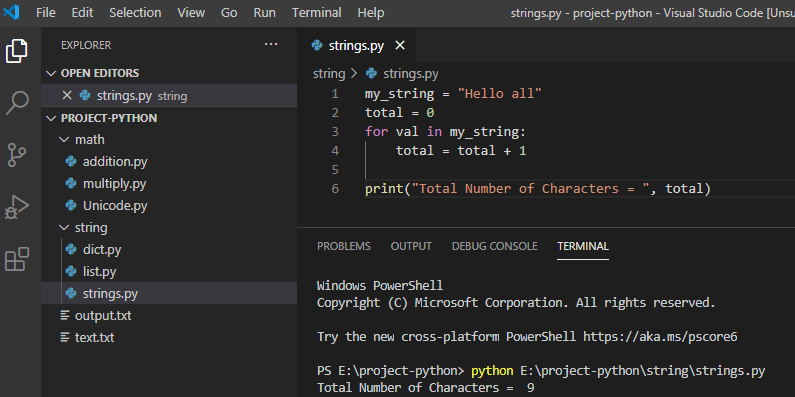Open Explorer more actions ellipsis
Viewport: 795px width, 397px height.
coord(271,45)
